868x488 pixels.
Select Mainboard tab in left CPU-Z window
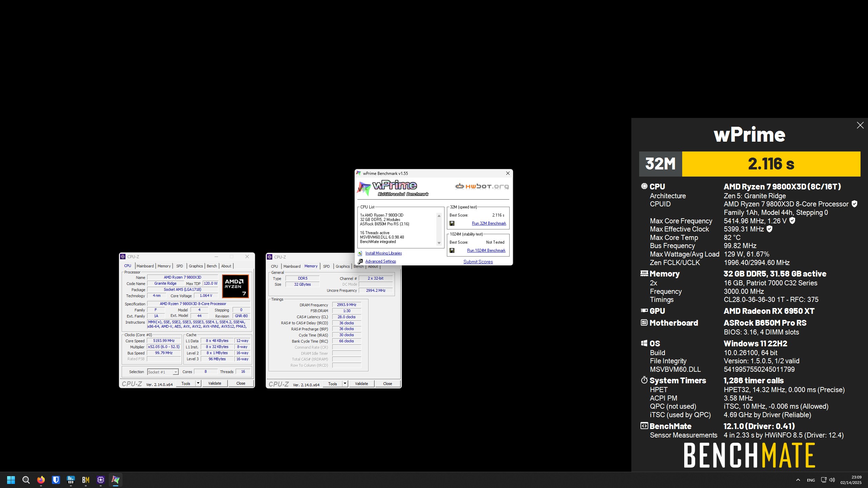[145, 266]
